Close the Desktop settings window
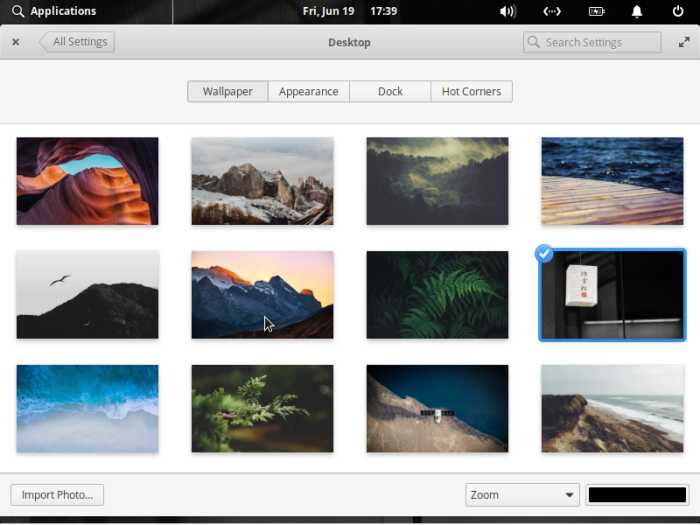 click(15, 42)
